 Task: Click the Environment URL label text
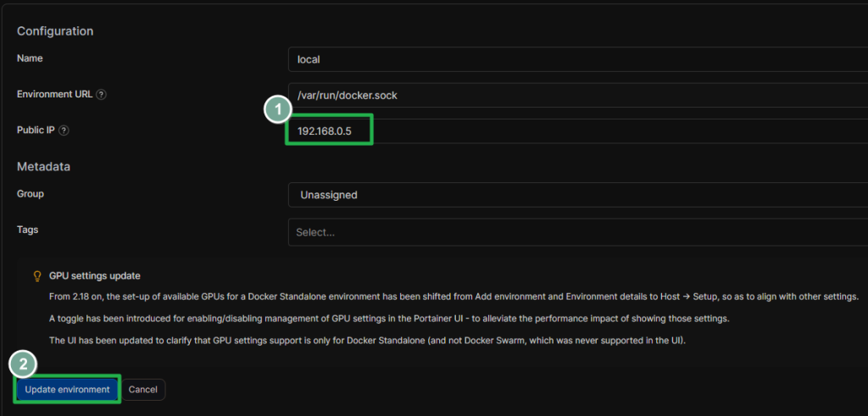click(54, 95)
